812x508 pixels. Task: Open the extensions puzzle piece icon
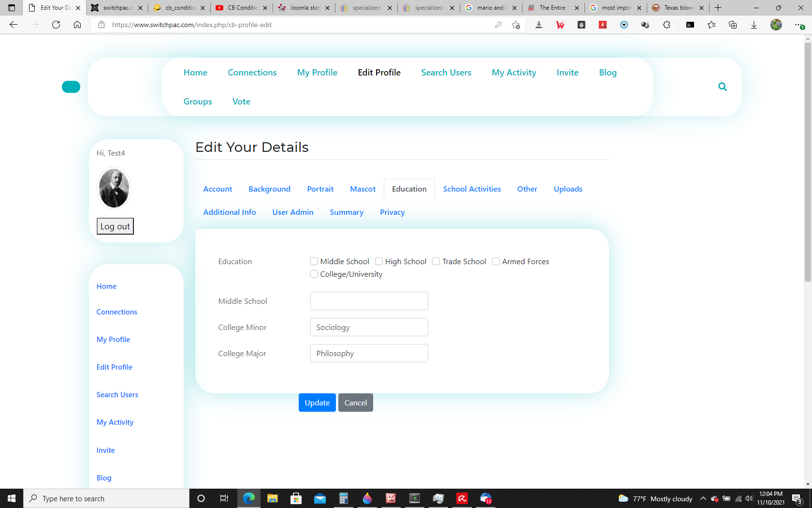click(667, 25)
